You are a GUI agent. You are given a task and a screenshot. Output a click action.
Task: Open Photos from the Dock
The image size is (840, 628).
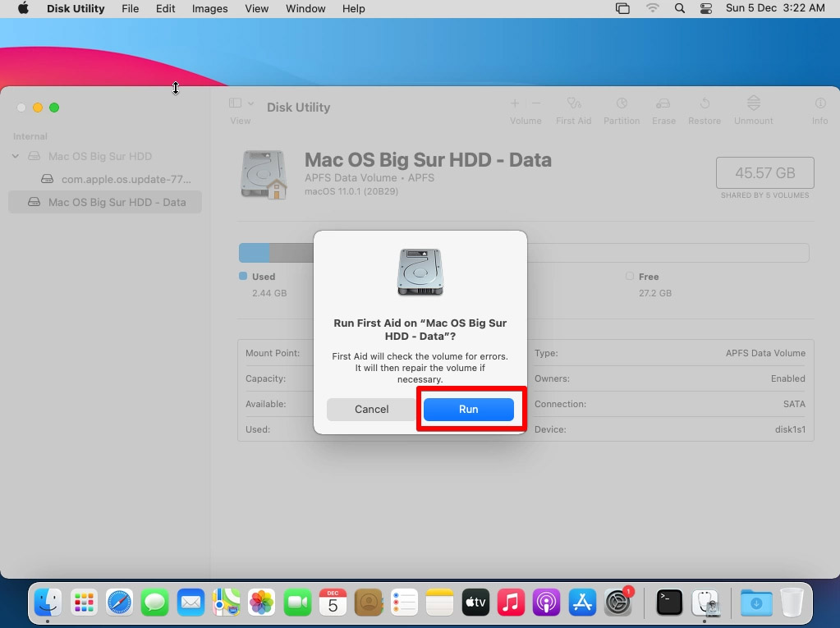pos(261,603)
